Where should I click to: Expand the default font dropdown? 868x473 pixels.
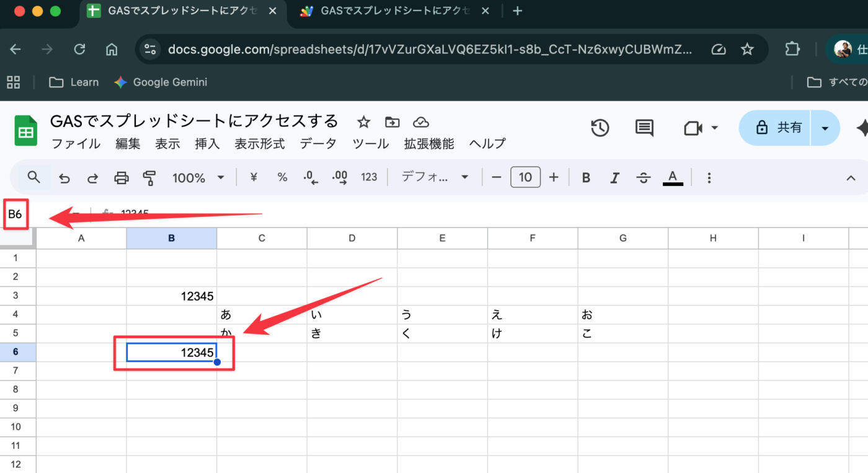[435, 178]
